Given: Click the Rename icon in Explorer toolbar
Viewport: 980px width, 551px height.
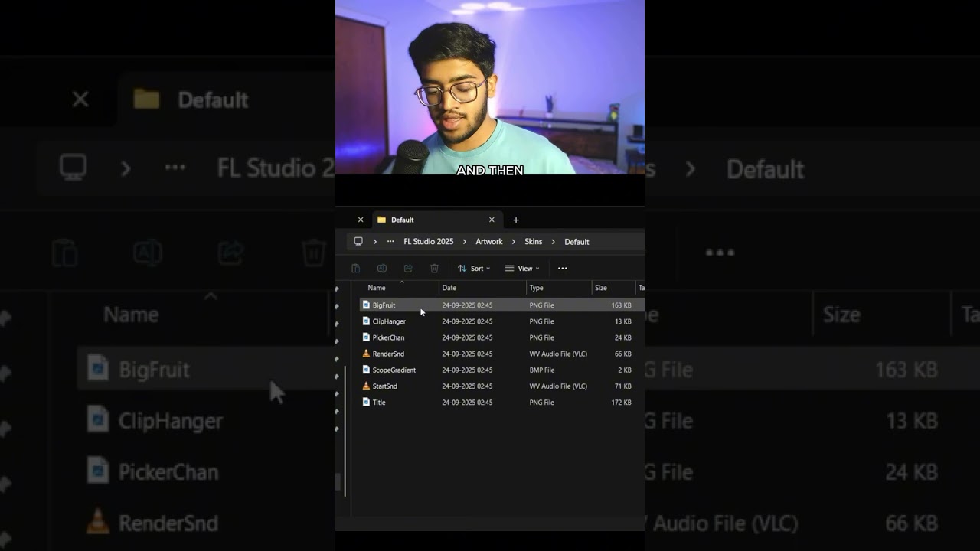Looking at the screenshot, I should coord(381,269).
